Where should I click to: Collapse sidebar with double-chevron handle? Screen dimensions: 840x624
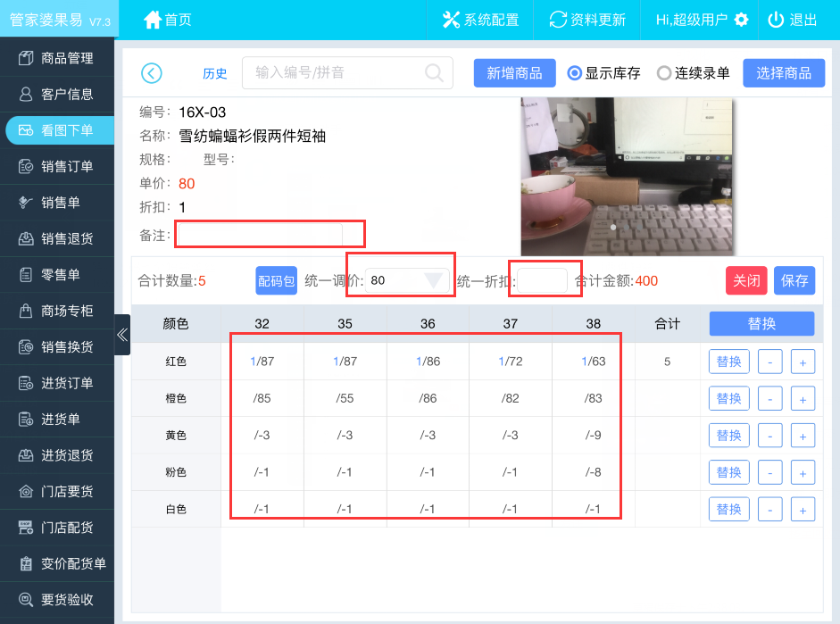pos(122,335)
